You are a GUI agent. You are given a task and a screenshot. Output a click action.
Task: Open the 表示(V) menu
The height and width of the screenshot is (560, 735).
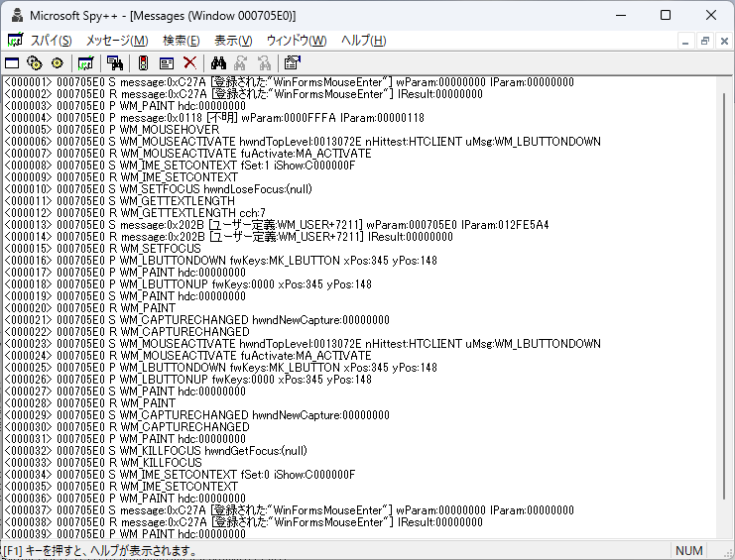pos(233,41)
